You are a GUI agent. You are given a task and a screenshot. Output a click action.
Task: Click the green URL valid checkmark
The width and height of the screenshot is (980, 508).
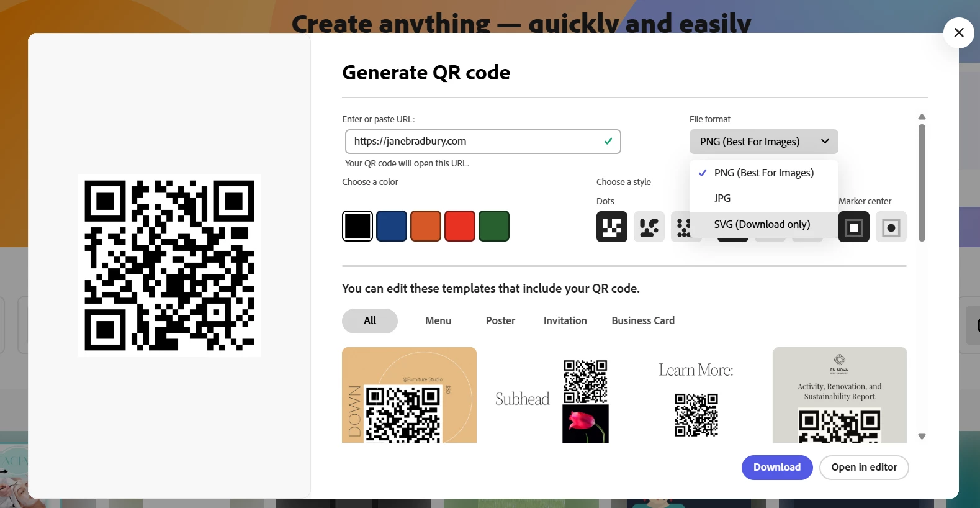pos(608,141)
